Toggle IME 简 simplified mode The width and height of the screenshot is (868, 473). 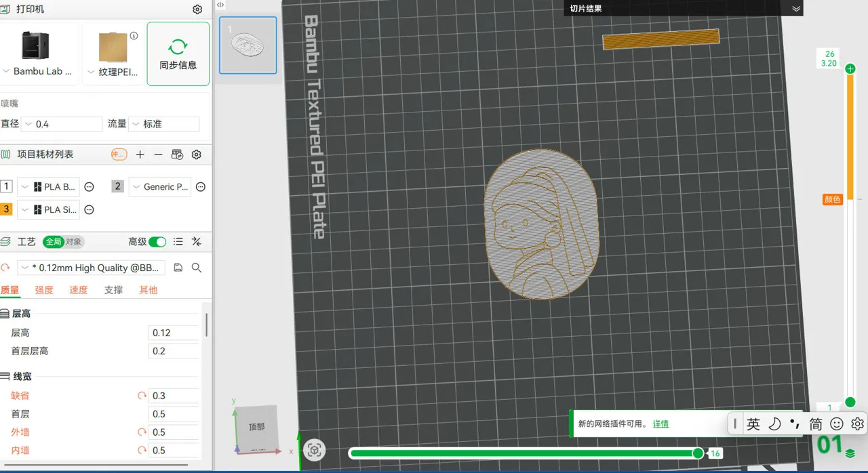pyautogui.click(x=816, y=424)
